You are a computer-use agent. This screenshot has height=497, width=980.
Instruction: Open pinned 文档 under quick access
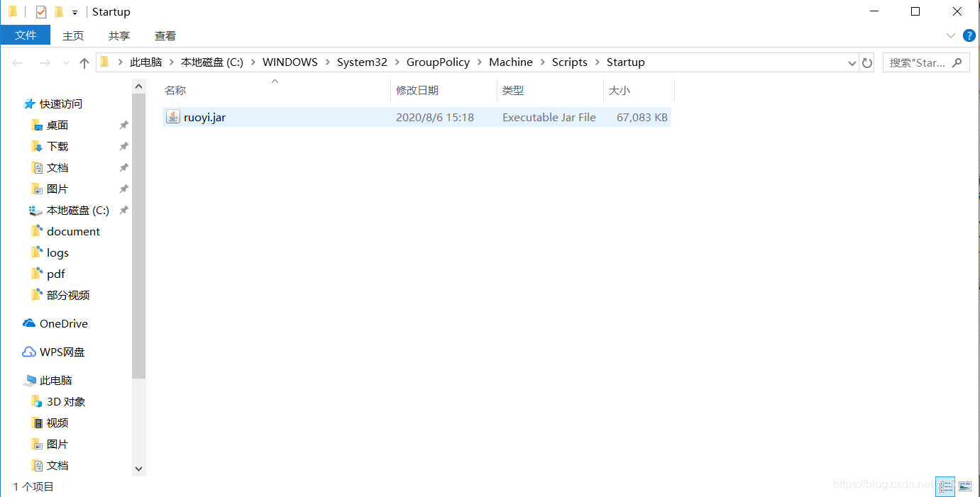click(57, 167)
